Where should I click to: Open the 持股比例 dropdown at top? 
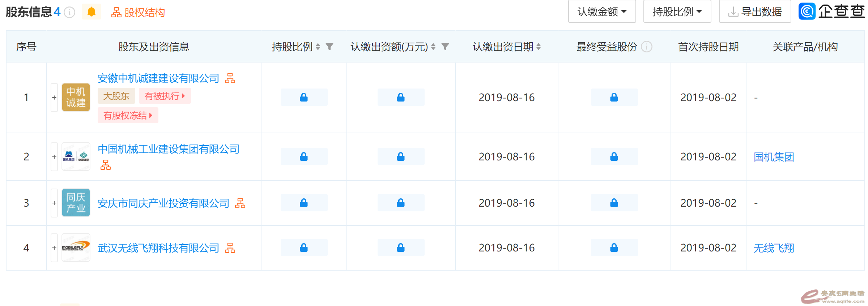tap(677, 12)
